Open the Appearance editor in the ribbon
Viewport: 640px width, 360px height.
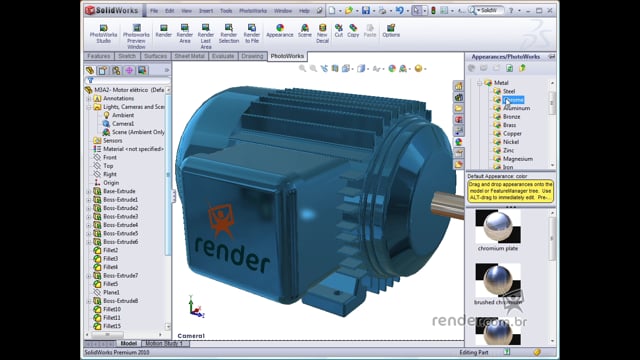click(x=280, y=31)
